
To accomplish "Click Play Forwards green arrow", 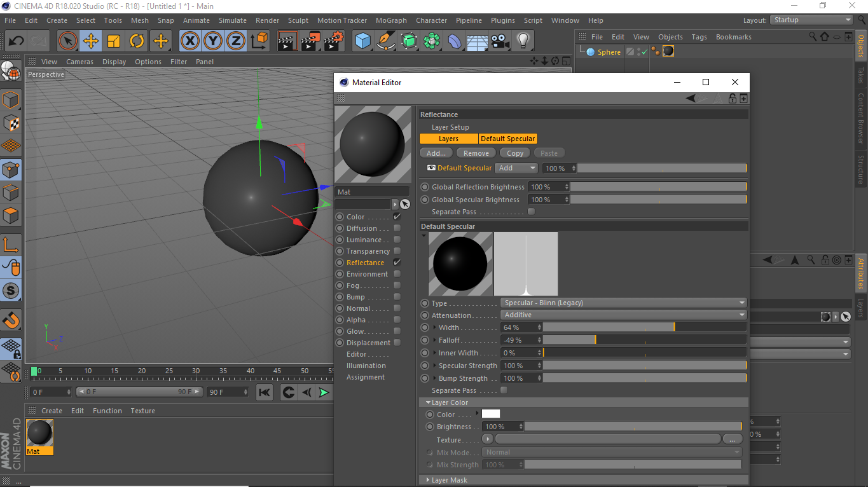I will tap(324, 392).
